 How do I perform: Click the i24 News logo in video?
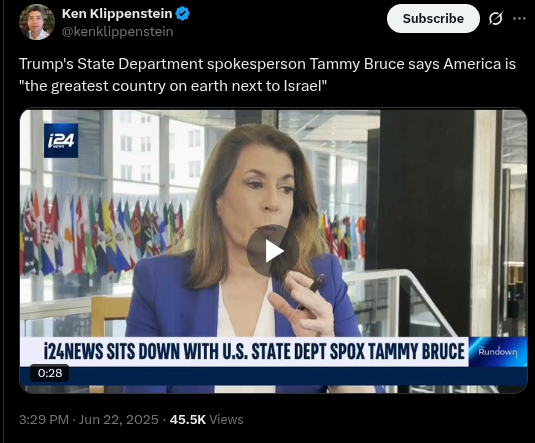(x=61, y=141)
